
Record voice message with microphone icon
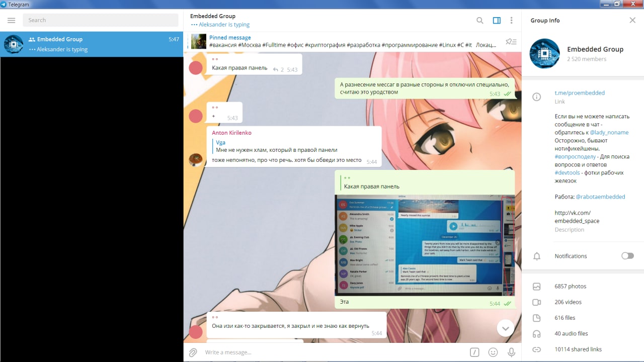[x=511, y=352]
